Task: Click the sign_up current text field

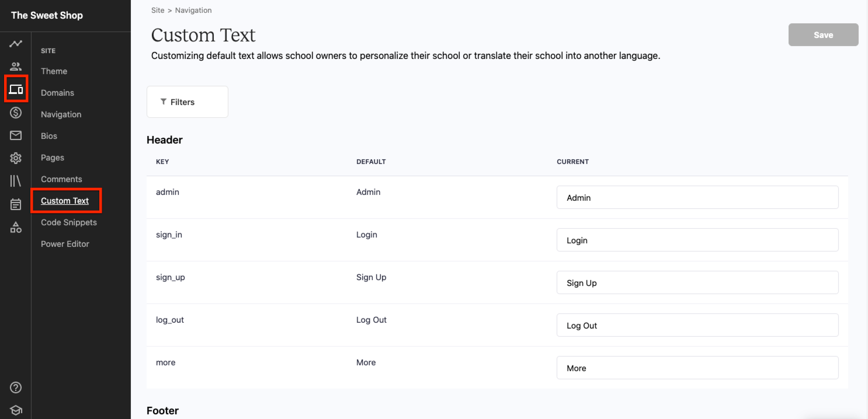Action: click(697, 283)
